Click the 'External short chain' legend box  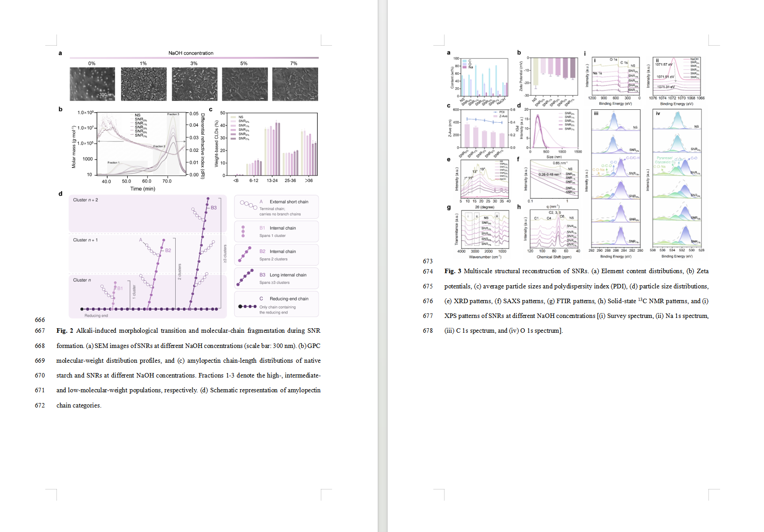[276, 207]
